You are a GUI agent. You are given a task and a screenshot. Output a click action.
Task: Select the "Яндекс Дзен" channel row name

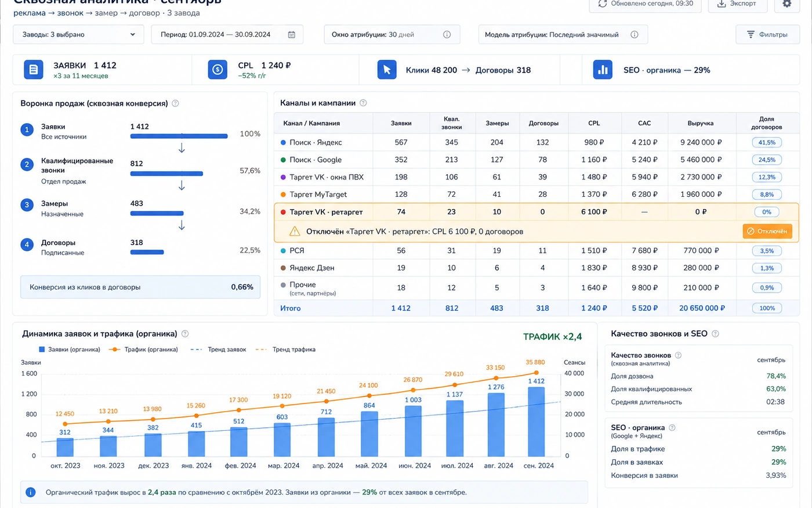point(312,268)
